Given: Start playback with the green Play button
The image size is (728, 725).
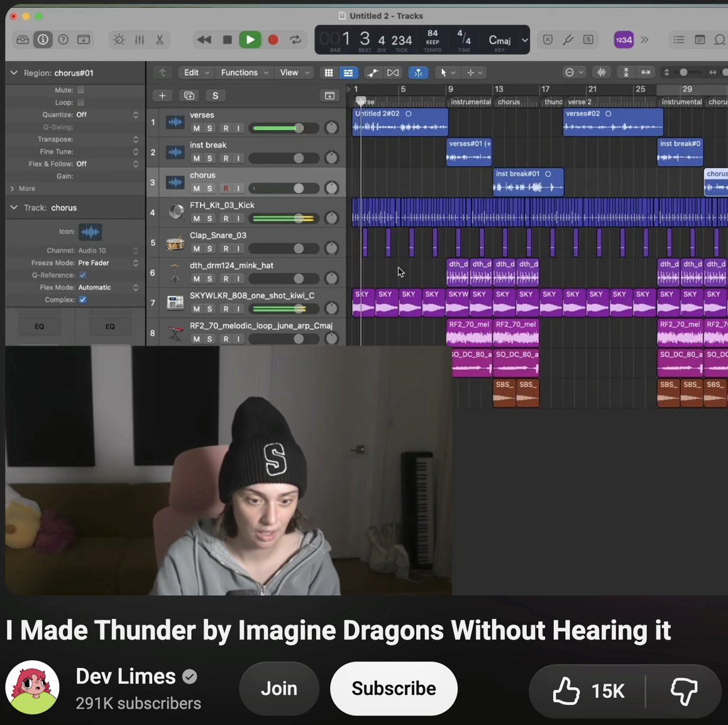Looking at the screenshot, I should tap(250, 40).
